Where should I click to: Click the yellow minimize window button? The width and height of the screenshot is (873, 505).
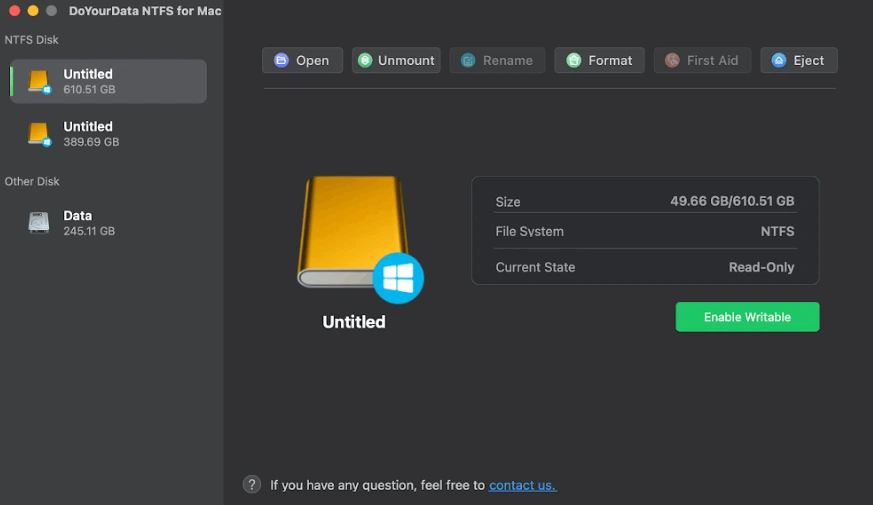pos(33,11)
